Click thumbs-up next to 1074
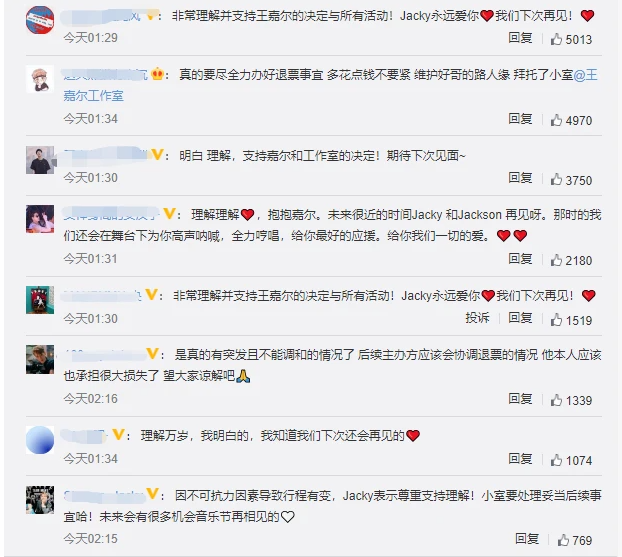622x557 pixels. coord(556,460)
